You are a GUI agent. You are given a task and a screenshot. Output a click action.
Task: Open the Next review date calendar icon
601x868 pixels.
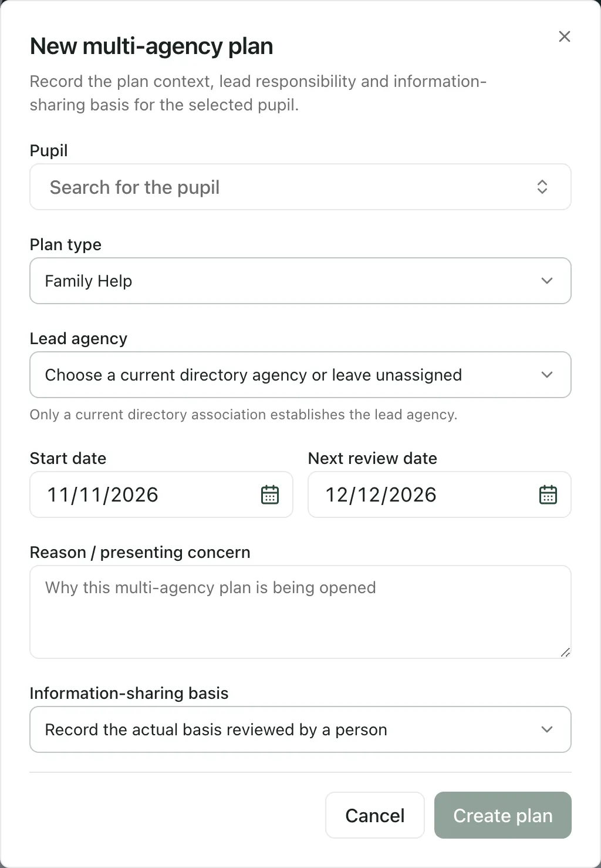pyautogui.click(x=548, y=494)
